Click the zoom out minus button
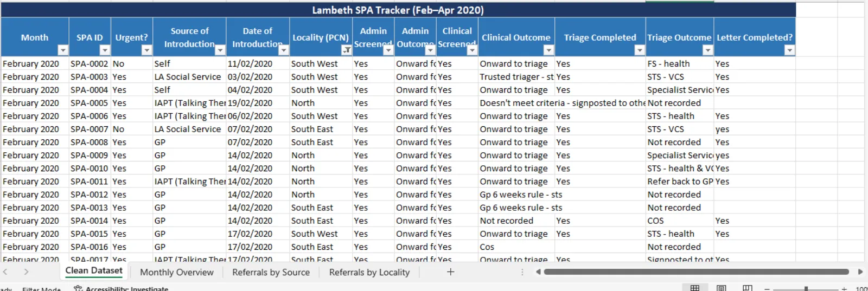The image size is (868, 291). [x=767, y=289]
